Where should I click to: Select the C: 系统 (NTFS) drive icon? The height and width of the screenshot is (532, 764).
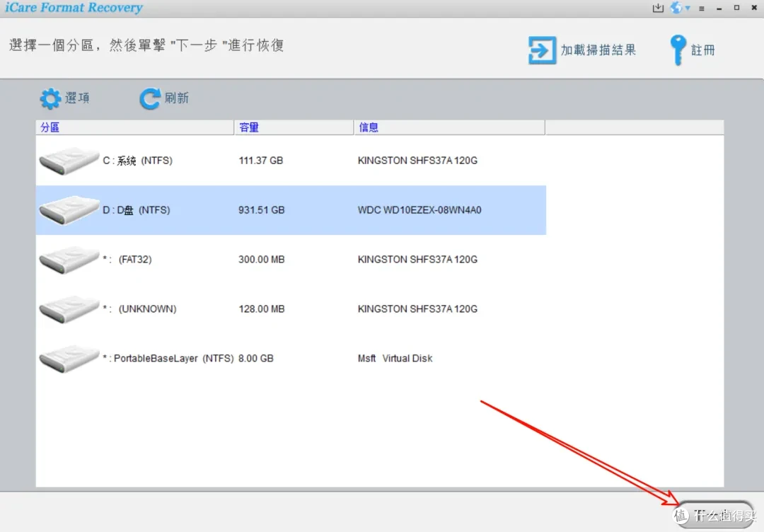69,161
